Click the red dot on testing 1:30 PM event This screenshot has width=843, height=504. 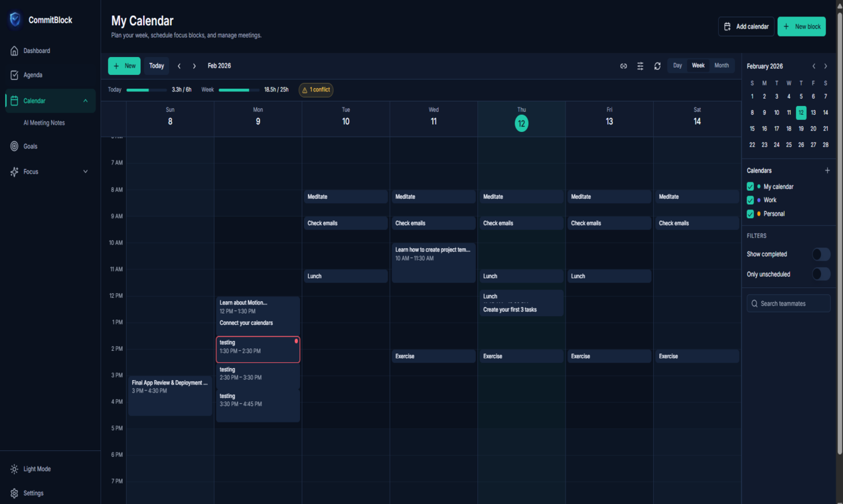click(296, 341)
